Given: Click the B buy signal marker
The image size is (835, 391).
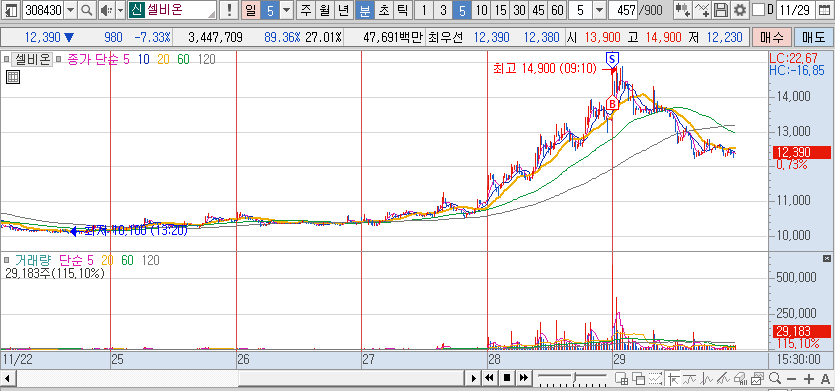Looking at the screenshot, I should [x=612, y=103].
